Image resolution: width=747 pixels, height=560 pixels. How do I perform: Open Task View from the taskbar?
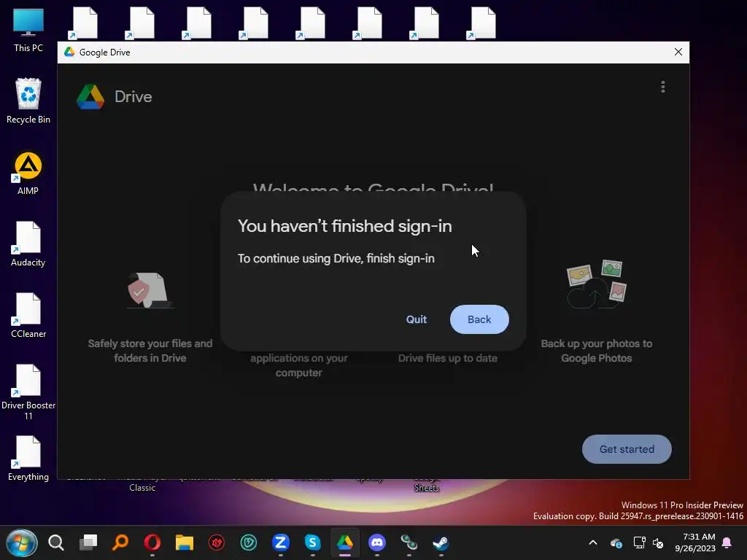(x=88, y=542)
